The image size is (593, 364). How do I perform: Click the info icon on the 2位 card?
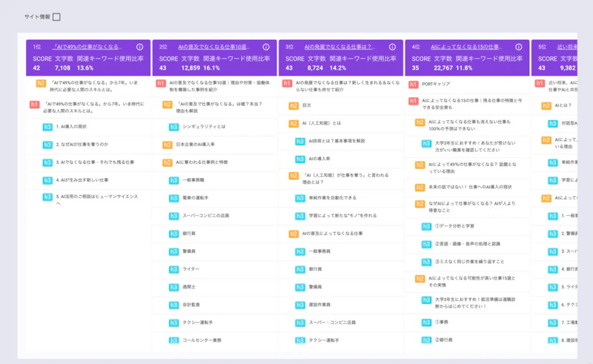point(265,47)
